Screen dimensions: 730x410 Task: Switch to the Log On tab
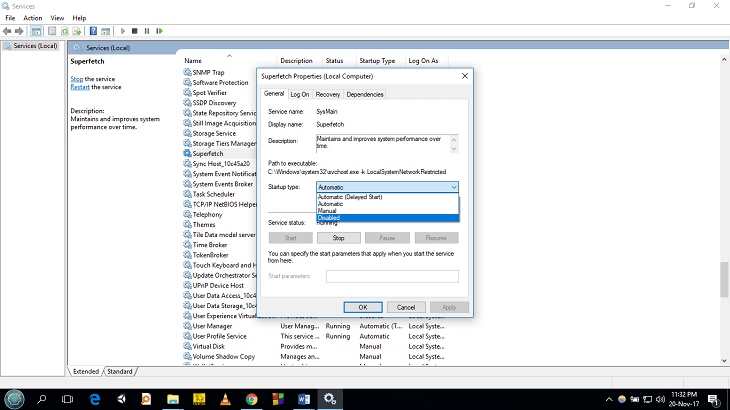pyautogui.click(x=300, y=94)
